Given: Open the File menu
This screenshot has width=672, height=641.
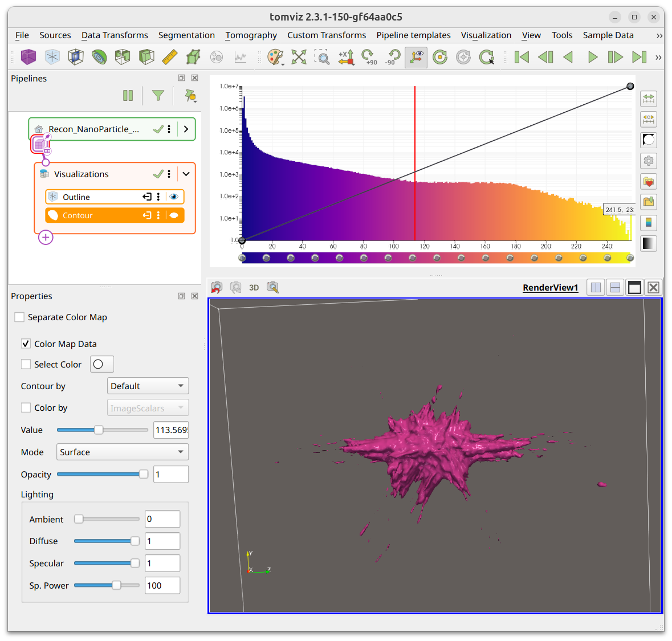Looking at the screenshot, I should pos(22,35).
